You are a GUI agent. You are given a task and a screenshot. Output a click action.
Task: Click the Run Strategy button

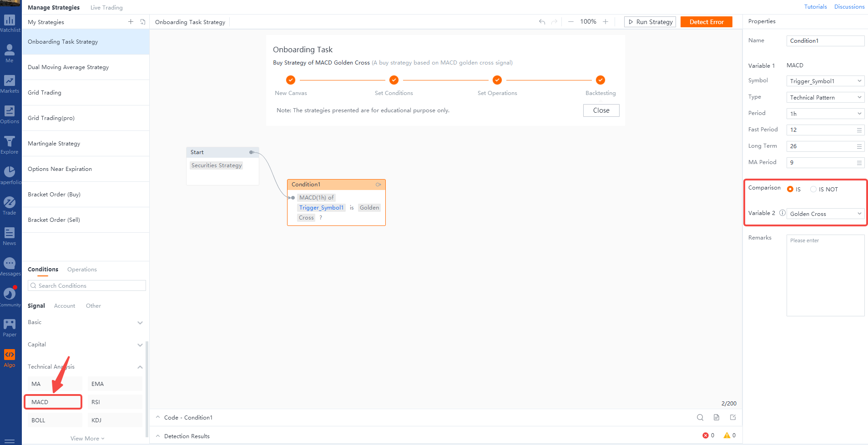[650, 22]
